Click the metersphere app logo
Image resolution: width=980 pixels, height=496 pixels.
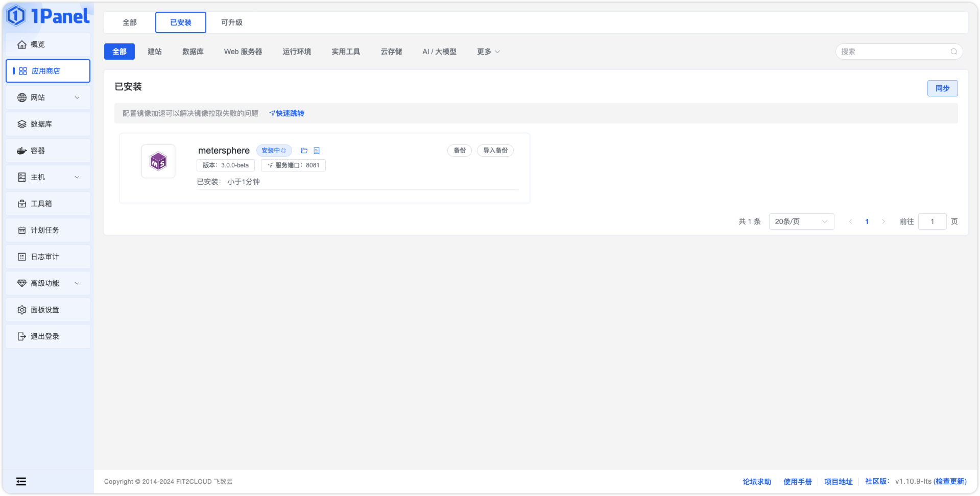click(x=158, y=162)
